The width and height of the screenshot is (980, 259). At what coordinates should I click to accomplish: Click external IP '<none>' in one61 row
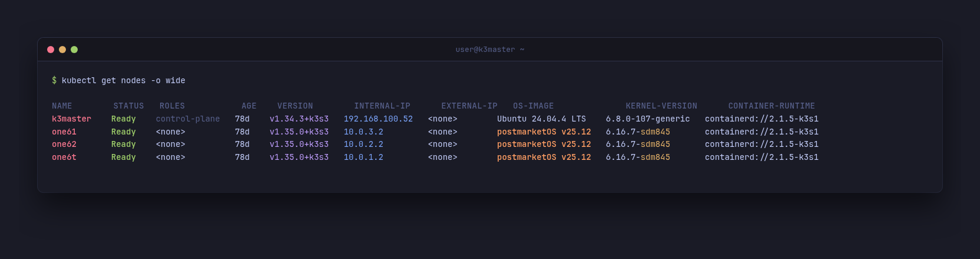pos(443,132)
